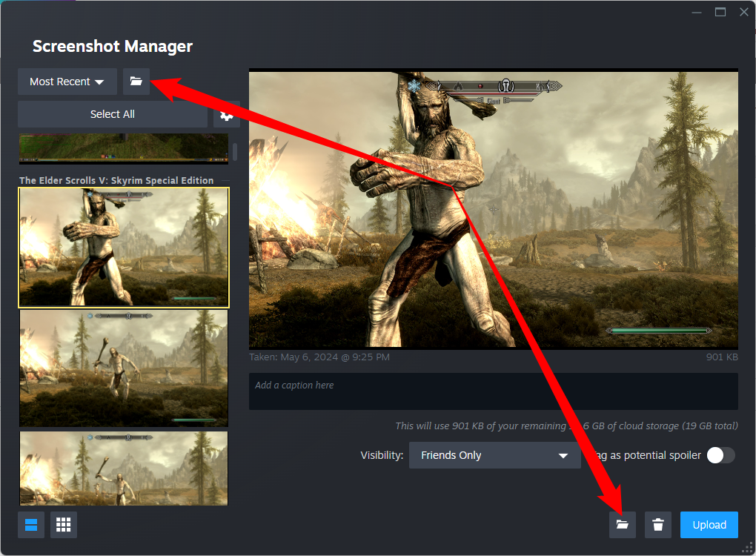Image resolution: width=756 pixels, height=556 pixels.
Task: Minimize the Screenshot Manager window
Action: 696,12
